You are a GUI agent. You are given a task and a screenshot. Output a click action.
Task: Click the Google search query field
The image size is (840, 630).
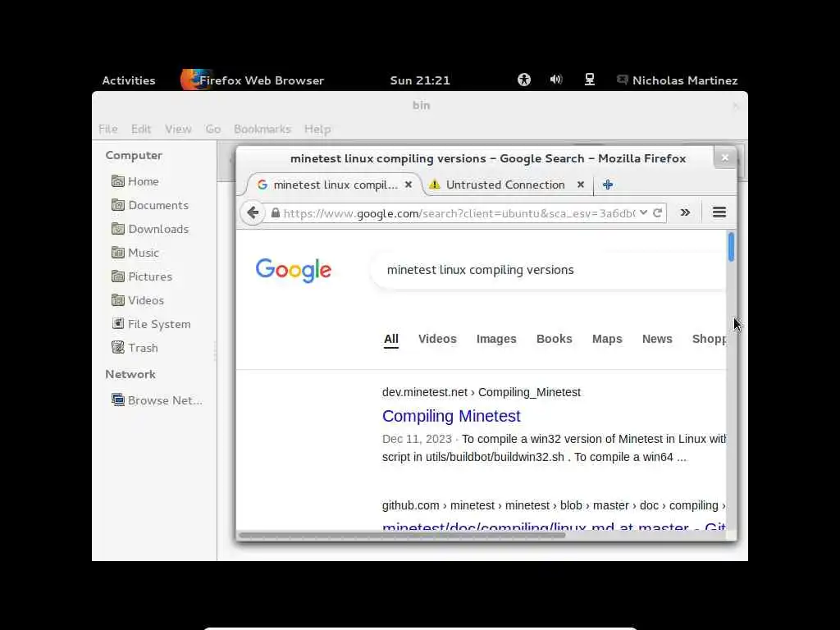(548, 269)
